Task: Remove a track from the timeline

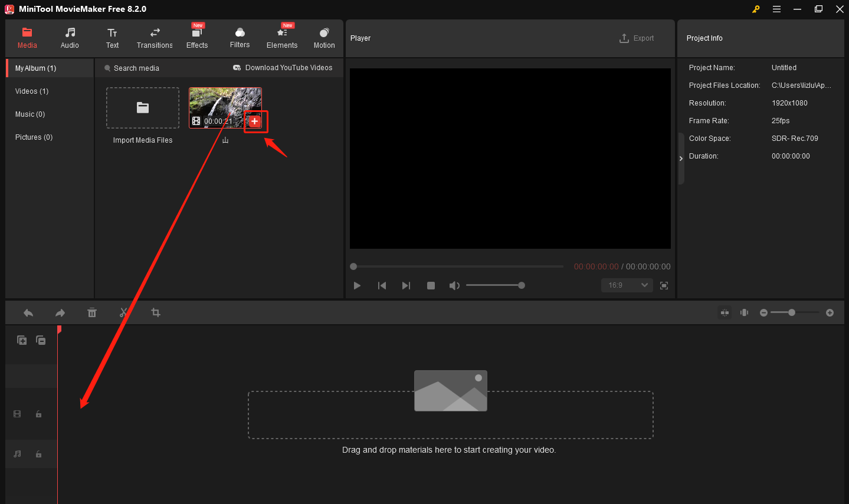Action: (x=41, y=340)
